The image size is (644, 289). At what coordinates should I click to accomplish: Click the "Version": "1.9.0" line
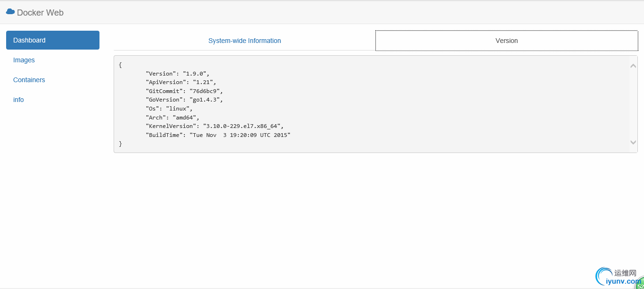177,74
